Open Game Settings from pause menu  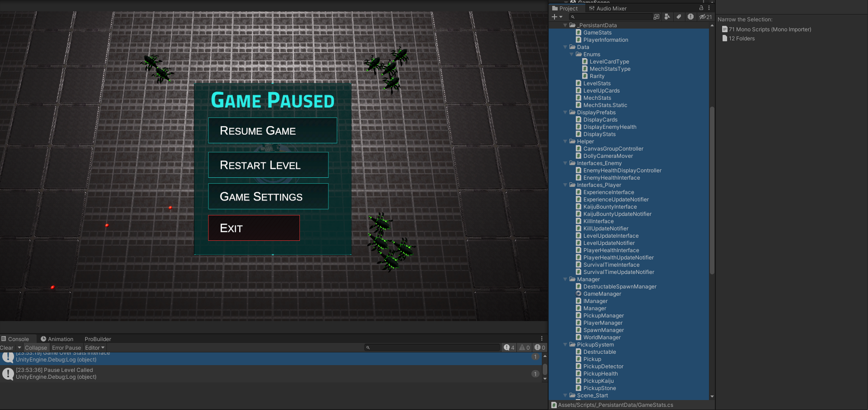click(x=268, y=196)
